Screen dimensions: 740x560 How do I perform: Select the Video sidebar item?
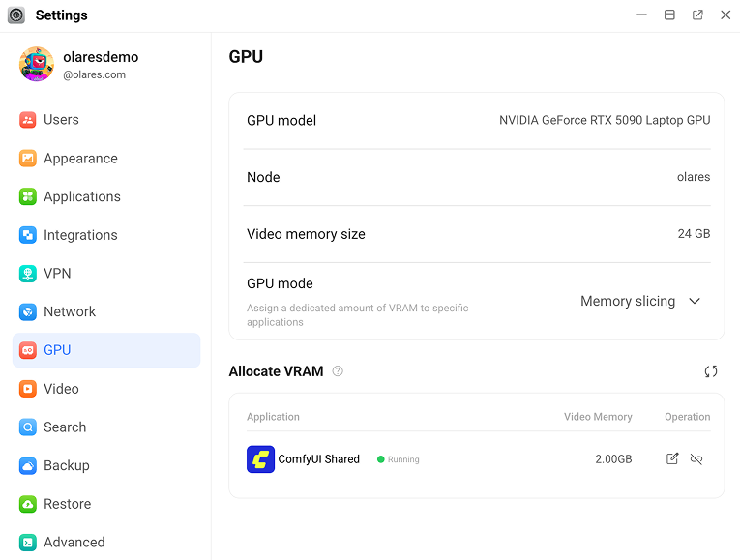pyautogui.click(x=61, y=389)
